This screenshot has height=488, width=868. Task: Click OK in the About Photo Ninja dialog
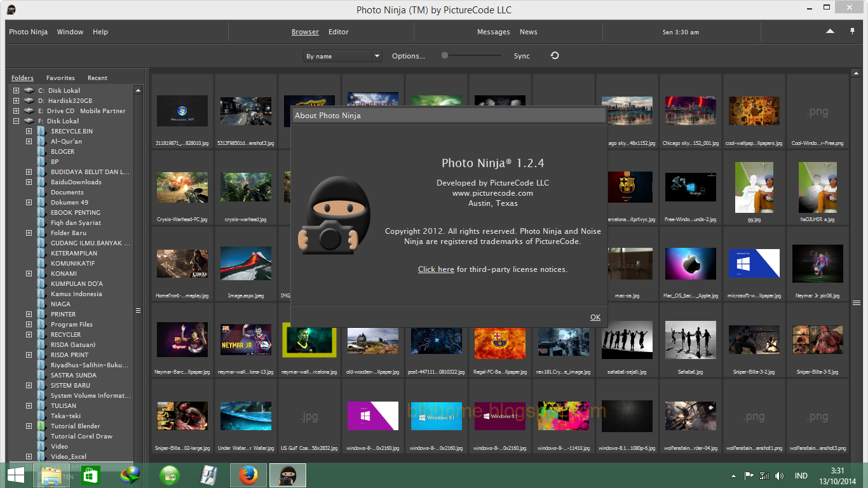595,317
